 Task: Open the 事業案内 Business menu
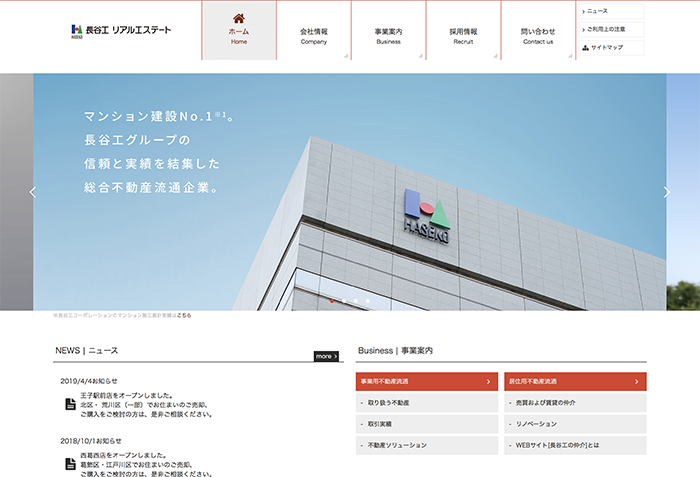point(388,35)
